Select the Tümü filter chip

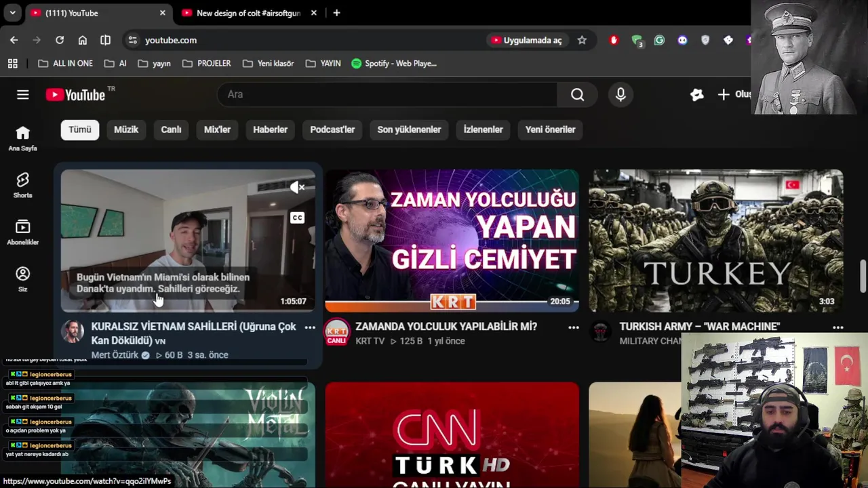tap(79, 129)
